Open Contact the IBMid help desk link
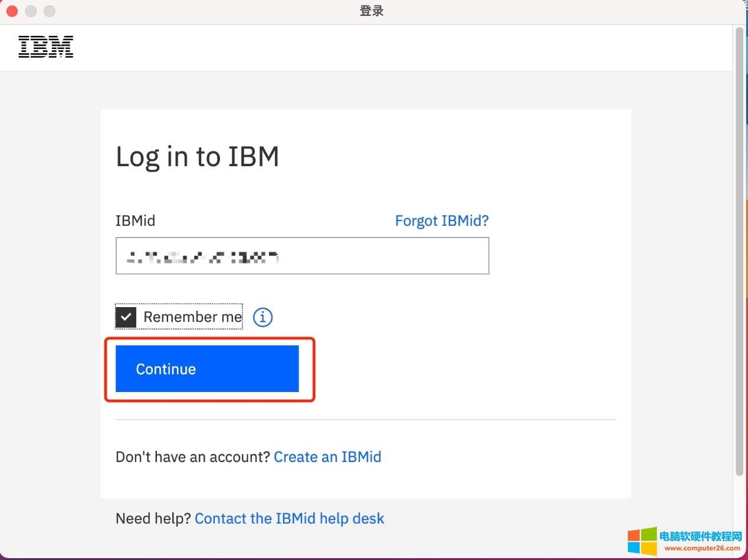Viewport: 748px width, 560px height. (289, 519)
